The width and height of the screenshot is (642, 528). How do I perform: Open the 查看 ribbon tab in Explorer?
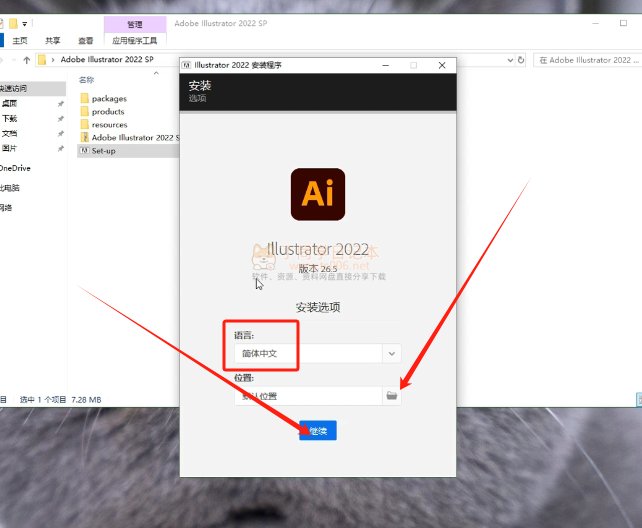pos(85,40)
